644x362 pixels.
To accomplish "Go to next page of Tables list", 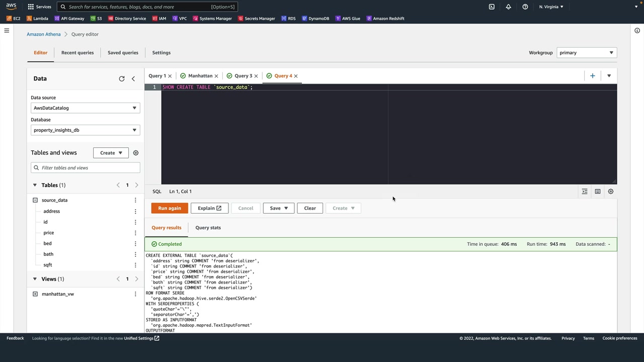I will coord(136,185).
